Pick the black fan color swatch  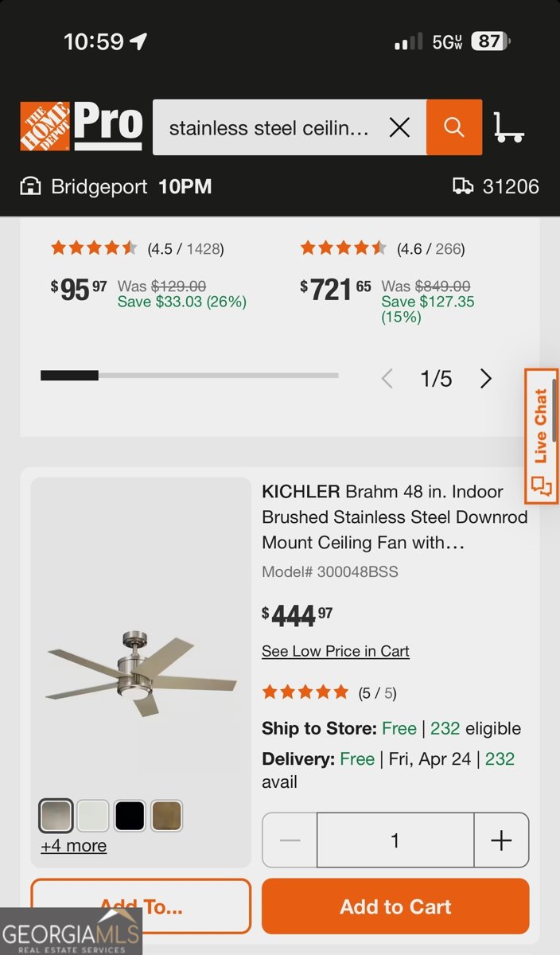(x=130, y=816)
